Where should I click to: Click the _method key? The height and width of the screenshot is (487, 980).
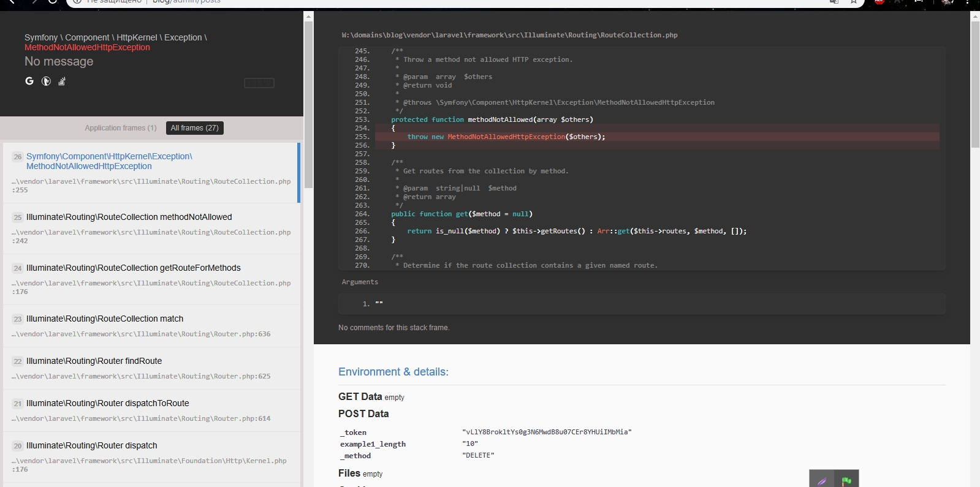coord(355,456)
